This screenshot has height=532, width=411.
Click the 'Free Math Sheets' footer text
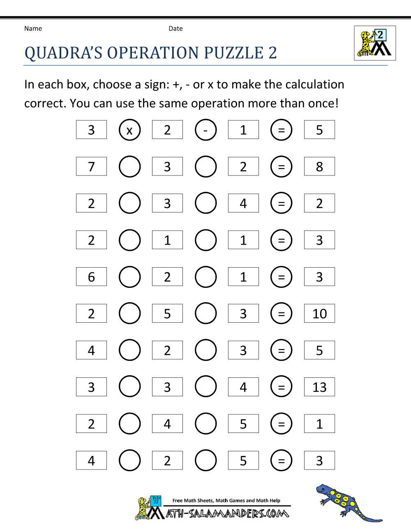click(226, 500)
